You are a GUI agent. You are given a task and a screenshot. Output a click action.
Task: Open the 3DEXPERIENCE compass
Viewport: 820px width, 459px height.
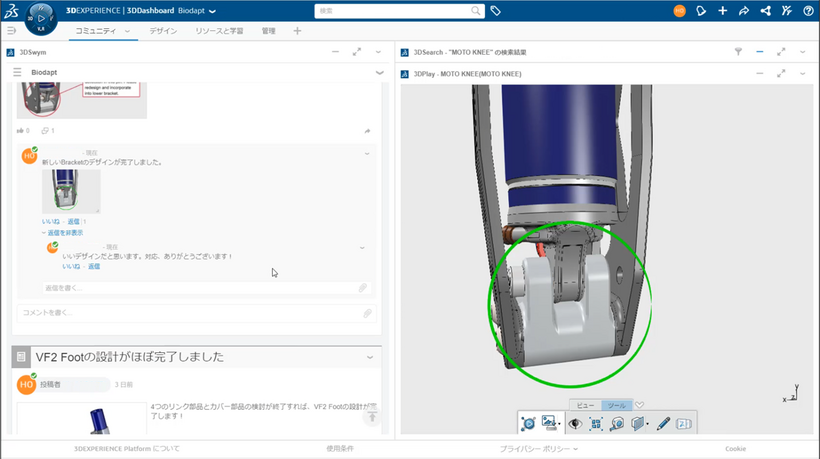(41, 19)
